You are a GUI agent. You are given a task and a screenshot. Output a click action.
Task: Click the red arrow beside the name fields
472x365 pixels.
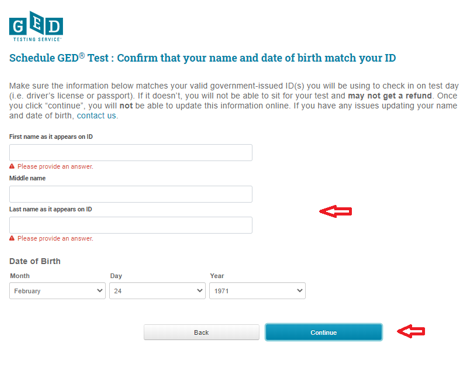coord(335,211)
